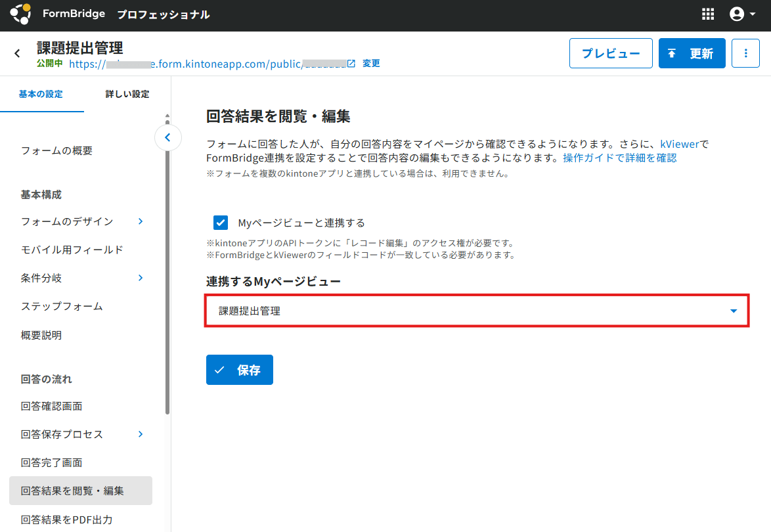Open the user account avatar menu
The width and height of the screenshot is (771, 532).
coord(742,14)
